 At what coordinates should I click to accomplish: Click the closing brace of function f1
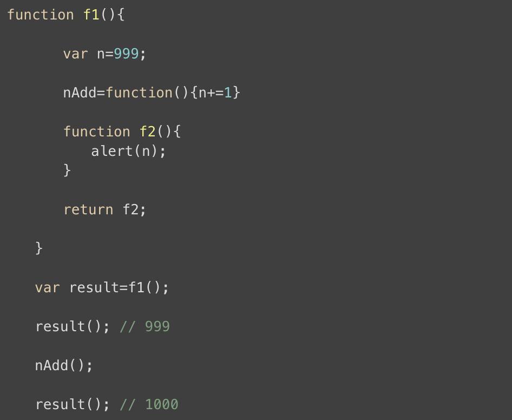coord(39,248)
